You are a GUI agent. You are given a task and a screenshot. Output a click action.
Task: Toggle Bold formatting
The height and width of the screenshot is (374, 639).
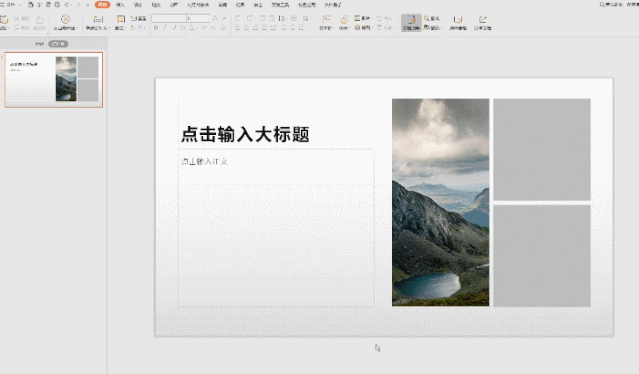pyautogui.click(x=156, y=28)
